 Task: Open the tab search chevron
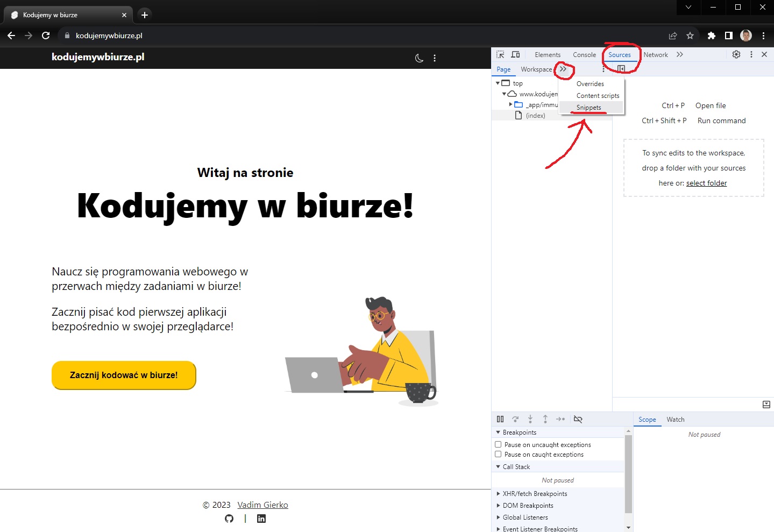[x=688, y=8]
